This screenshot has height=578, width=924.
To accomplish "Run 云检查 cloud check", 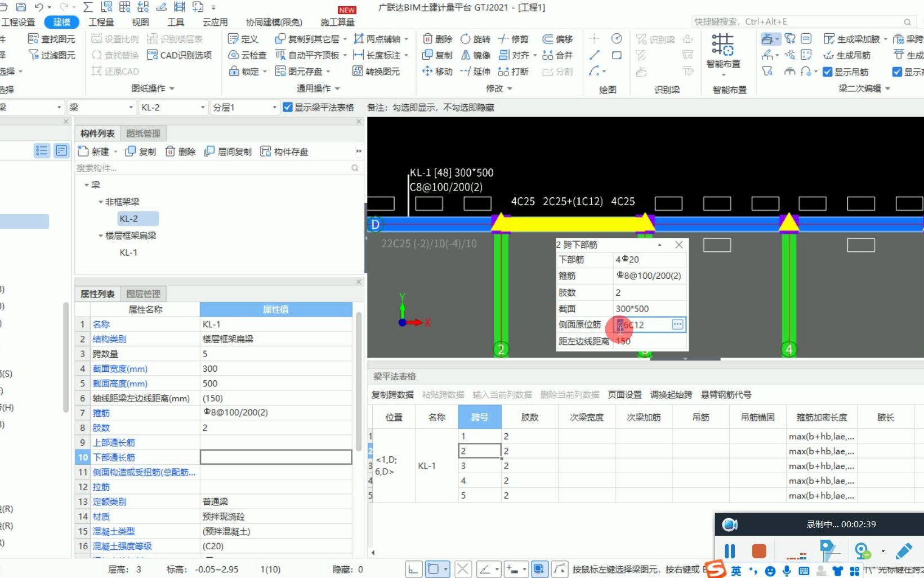I will (247, 55).
